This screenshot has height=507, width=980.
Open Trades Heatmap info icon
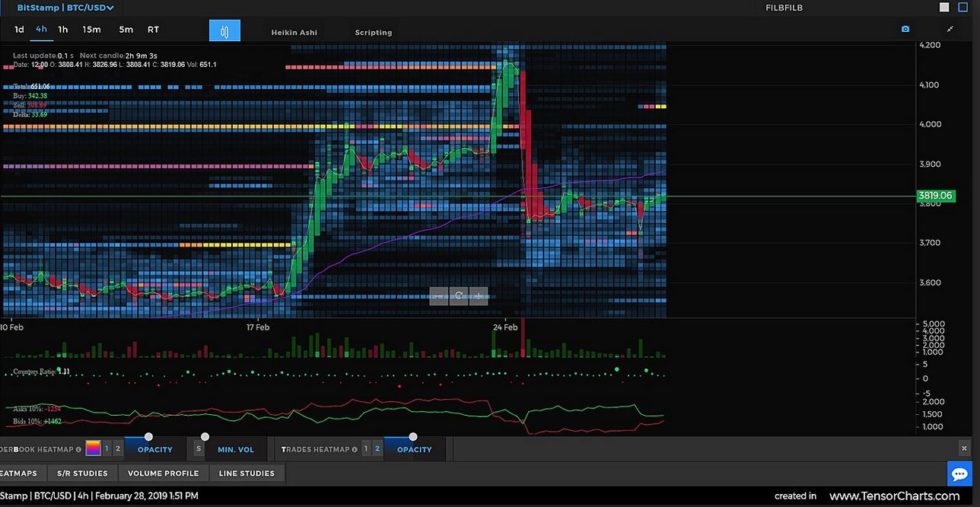click(354, 449)
